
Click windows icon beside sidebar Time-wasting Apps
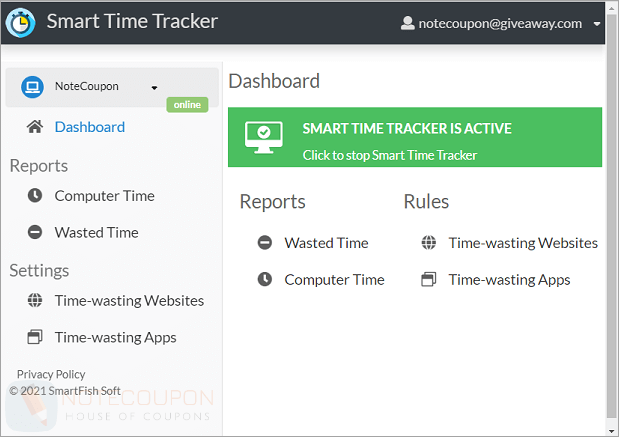35,337
